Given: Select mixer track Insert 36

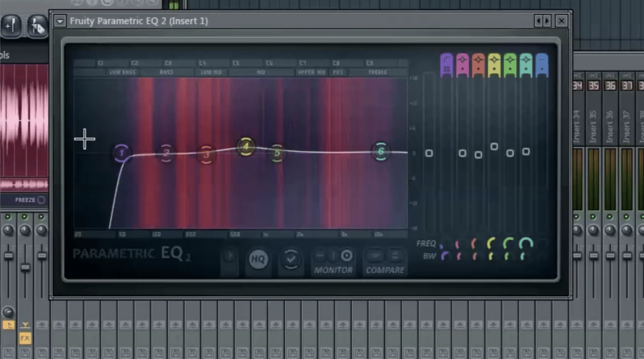Looking at the screenshot, I should 610,126.
